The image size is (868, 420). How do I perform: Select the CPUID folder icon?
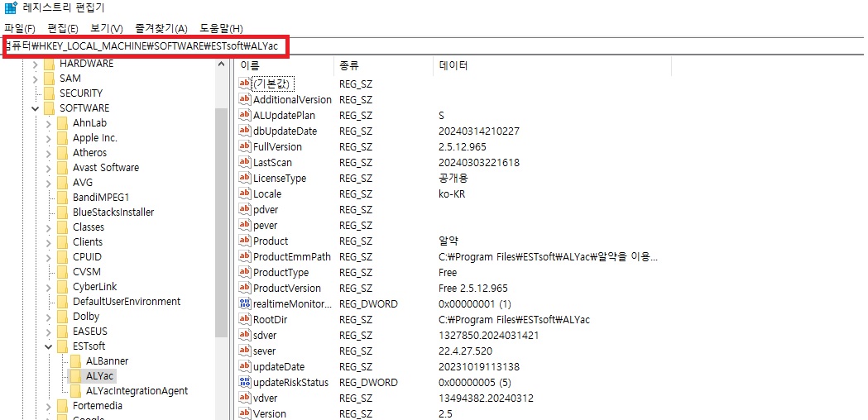(x=62, y=257)
